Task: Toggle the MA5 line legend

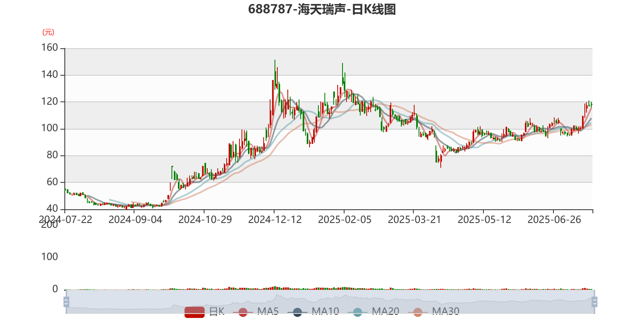Action: click(x=256, y=312)
